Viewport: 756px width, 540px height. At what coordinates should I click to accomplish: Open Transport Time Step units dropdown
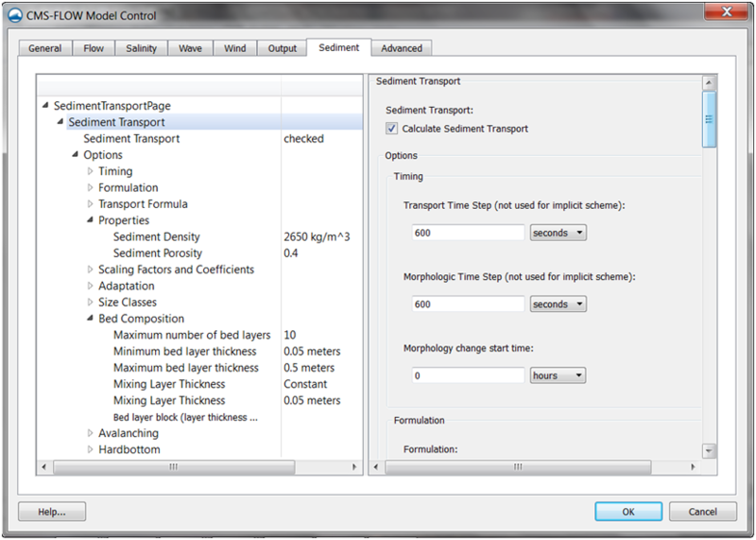558,233
